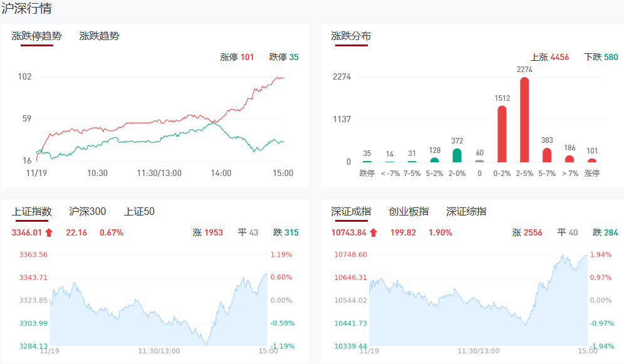Select the 上证指数 tab
The image size is (624, 364).
[31, 212]
